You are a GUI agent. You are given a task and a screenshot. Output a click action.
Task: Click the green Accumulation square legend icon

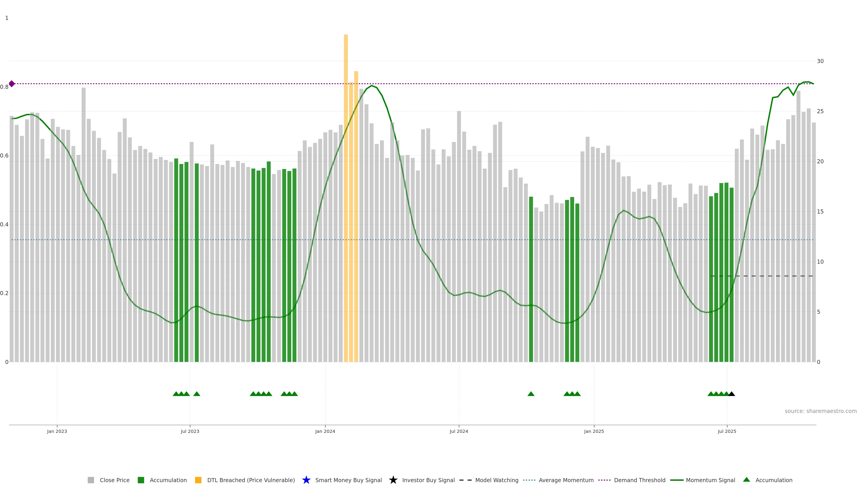pos(141,480)
